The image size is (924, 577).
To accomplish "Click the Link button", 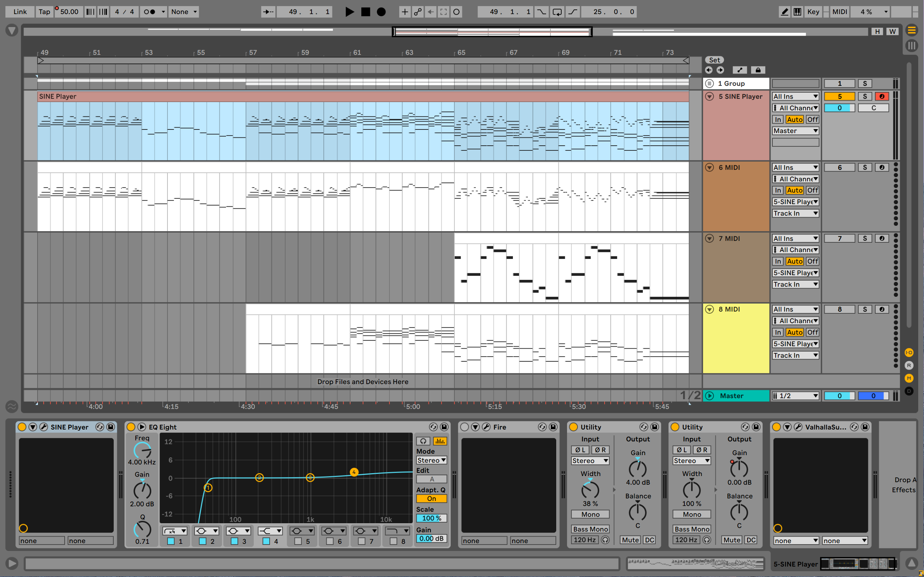I will (x=20, y=12).
